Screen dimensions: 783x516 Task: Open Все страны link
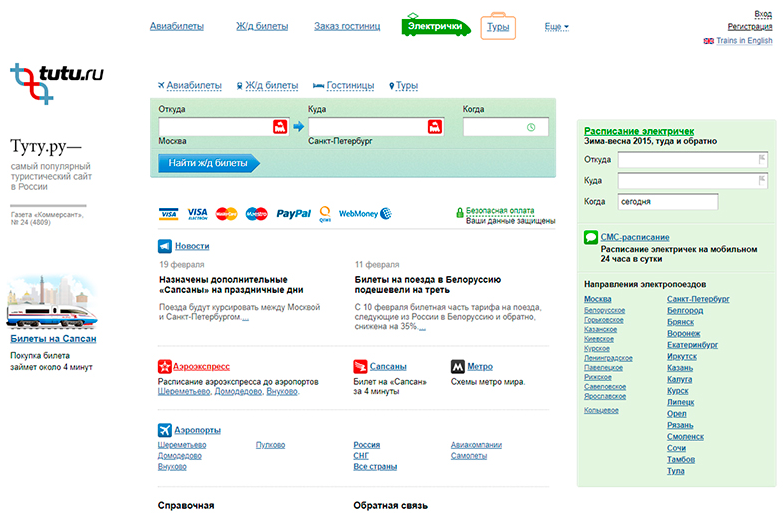click(x=375, y=467)
